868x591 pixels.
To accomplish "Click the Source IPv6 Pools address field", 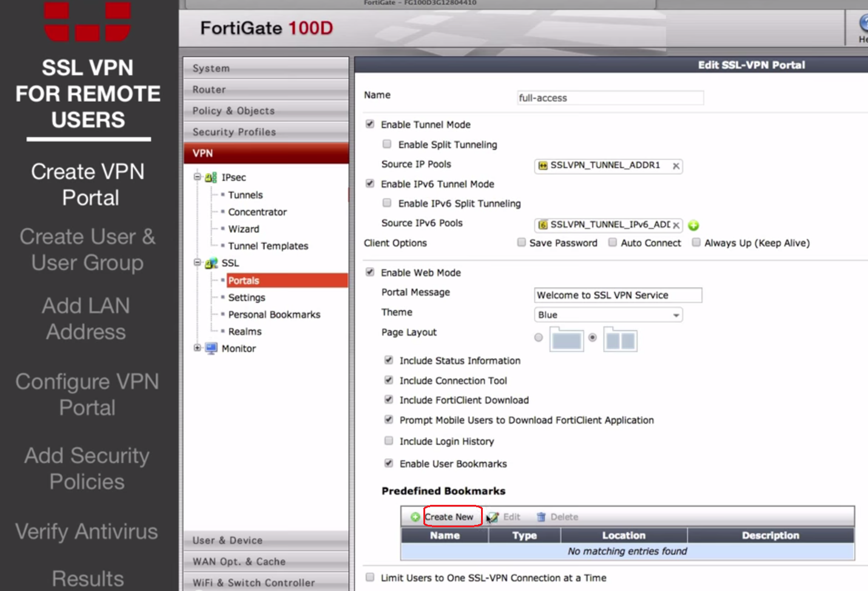I will click(x=608, y=225).
